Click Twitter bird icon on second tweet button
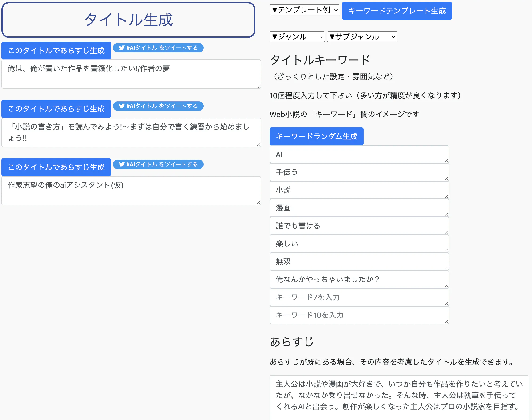Image resolution: width=532 pixels, height=420 pixels. click(122, 106)
